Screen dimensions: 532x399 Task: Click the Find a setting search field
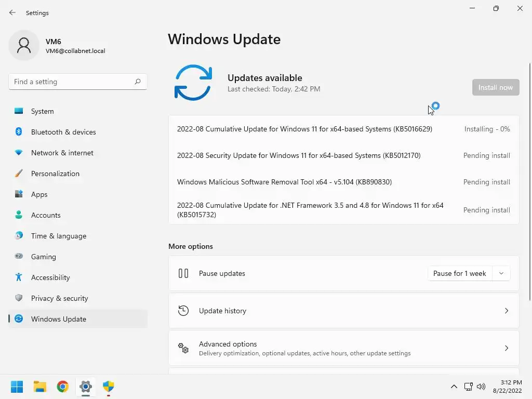point(78,82)
